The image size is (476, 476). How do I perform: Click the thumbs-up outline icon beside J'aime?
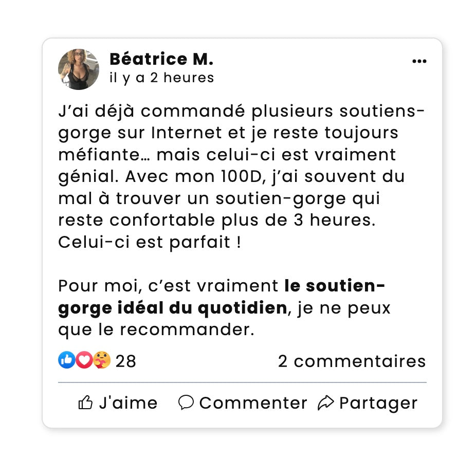[85, 403]
